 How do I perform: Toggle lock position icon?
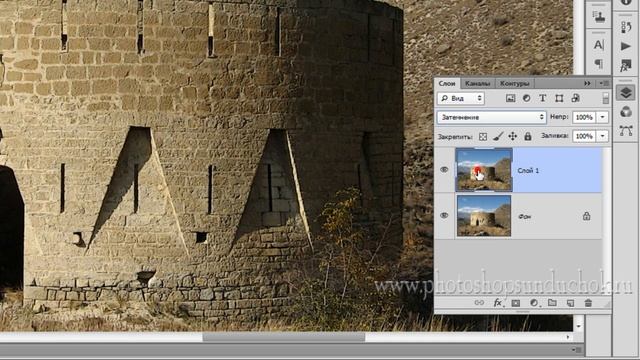coord(513,137)
